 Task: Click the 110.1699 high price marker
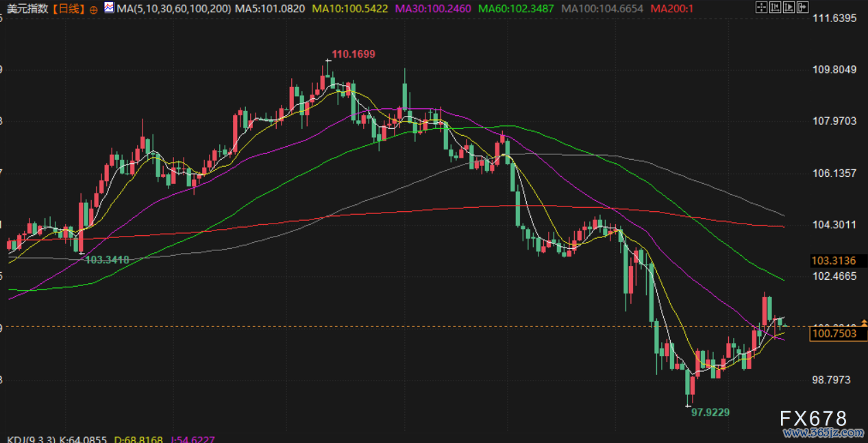pyautogui.click(x=354, y=54)
